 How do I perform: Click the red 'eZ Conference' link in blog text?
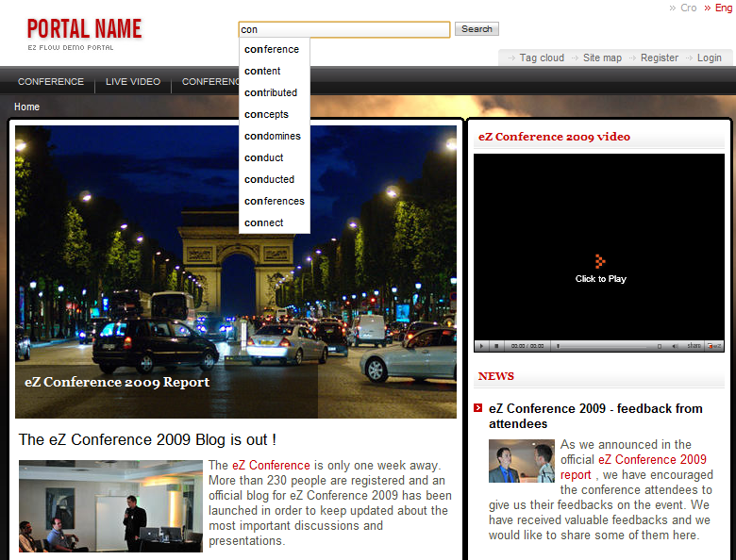click(271, 466)
